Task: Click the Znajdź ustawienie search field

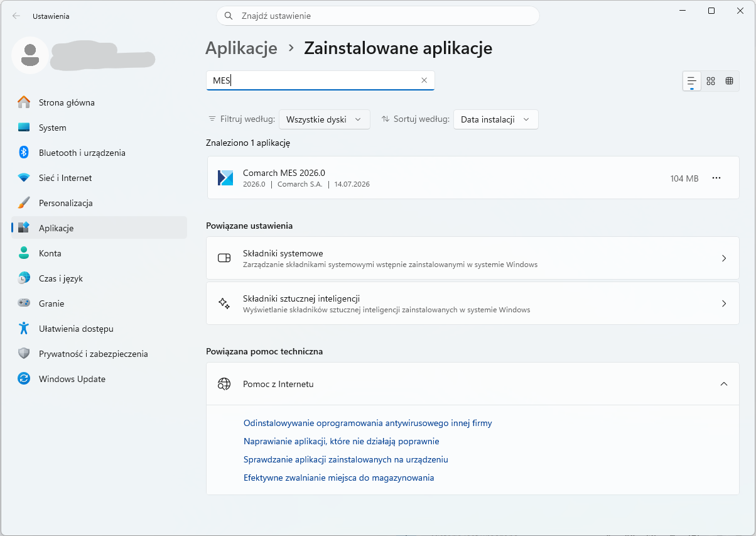Action: 378,16
